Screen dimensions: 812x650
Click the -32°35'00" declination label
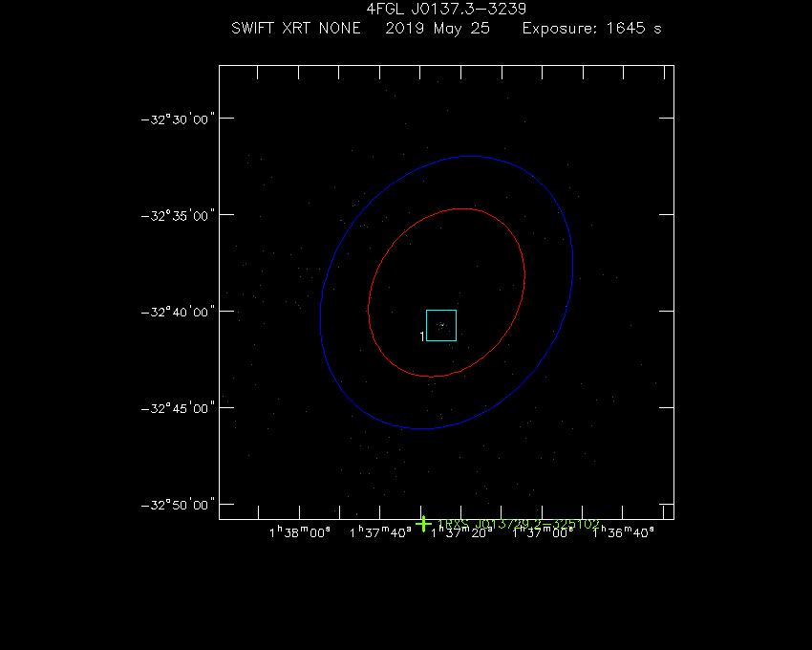click(x=178, y=216)
